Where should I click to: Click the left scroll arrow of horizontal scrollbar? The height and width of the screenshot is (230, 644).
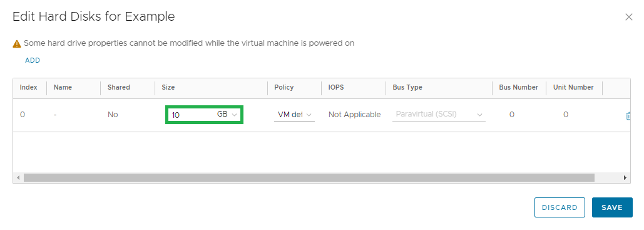click(x=18, y=178)
